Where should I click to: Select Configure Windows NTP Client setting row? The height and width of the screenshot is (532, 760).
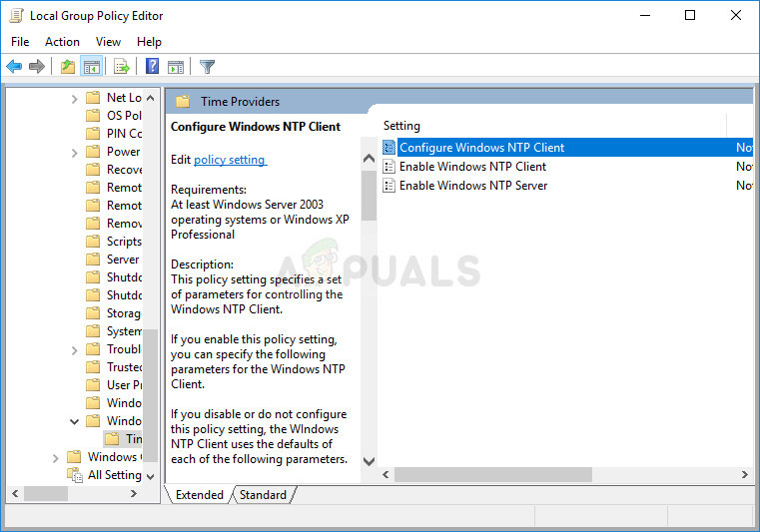pos(567,148)
